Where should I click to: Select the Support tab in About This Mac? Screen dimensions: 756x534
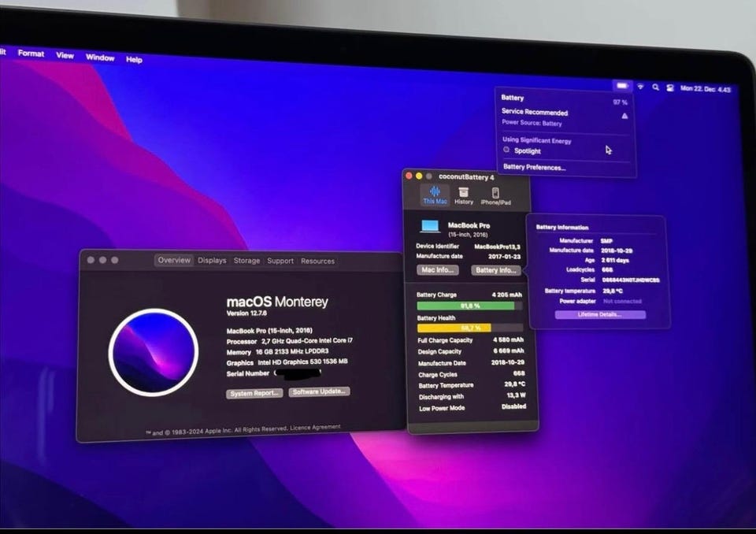[280, 261]
